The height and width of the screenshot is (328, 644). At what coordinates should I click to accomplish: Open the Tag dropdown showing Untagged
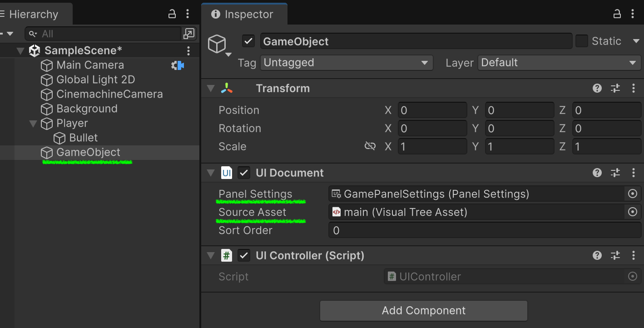click(347, 63)
